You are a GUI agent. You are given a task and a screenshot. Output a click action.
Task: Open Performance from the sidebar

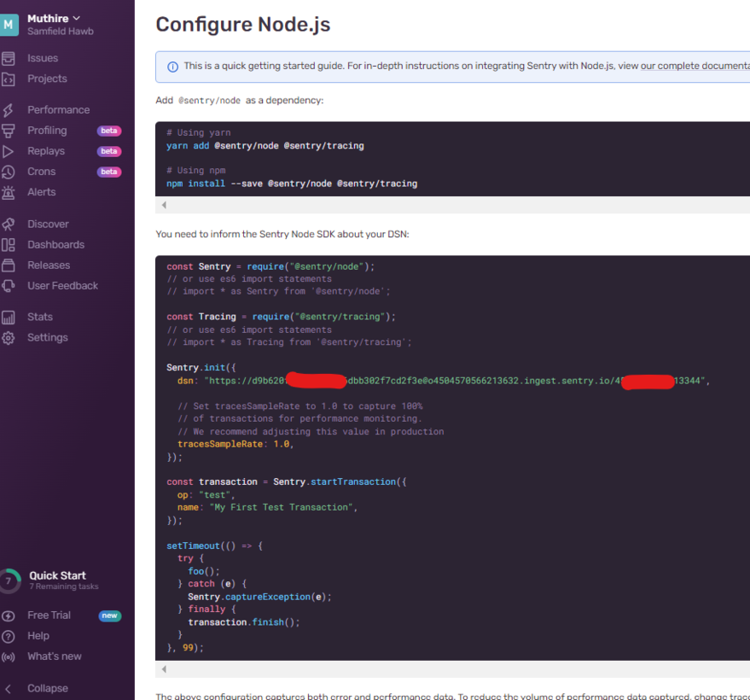(x=58, y=110)
